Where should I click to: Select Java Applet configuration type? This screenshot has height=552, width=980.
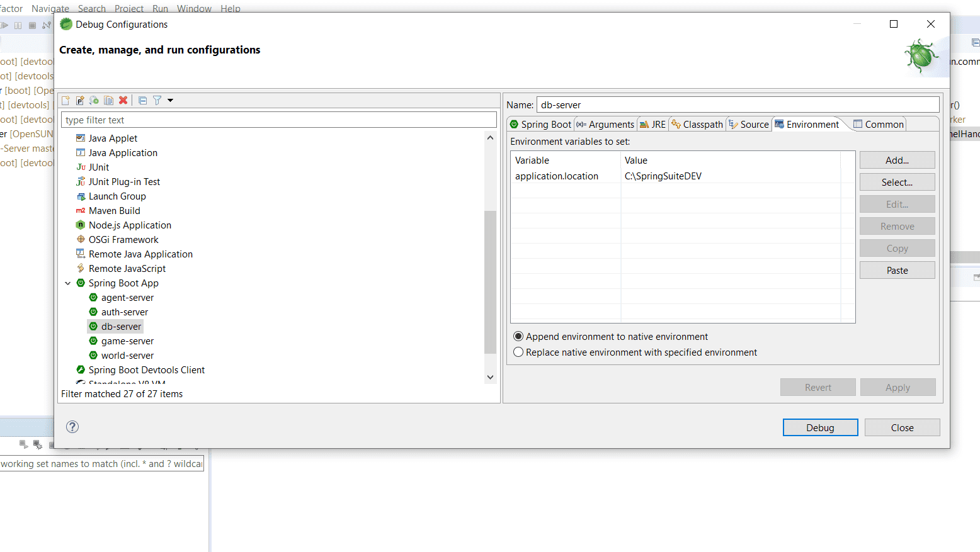(113, 138)
